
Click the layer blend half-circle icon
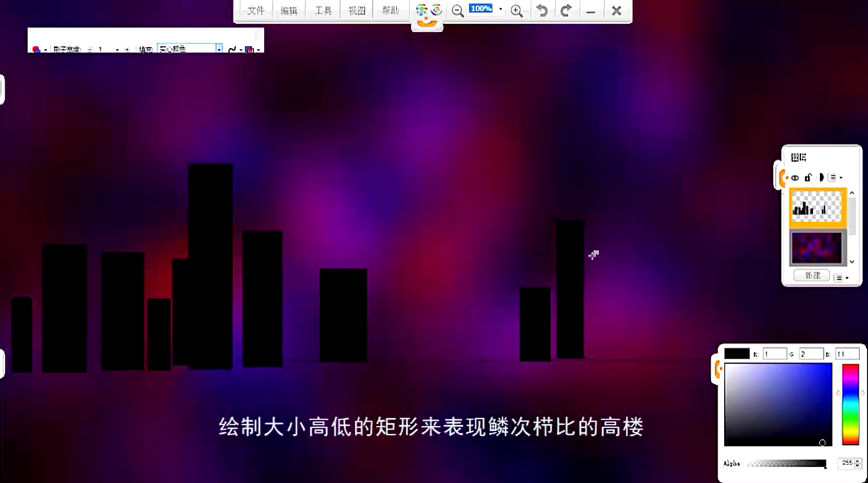[821, 177]
